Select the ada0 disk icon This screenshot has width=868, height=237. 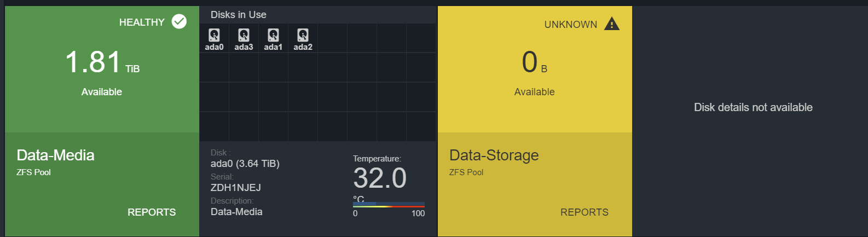click(214, 35)
